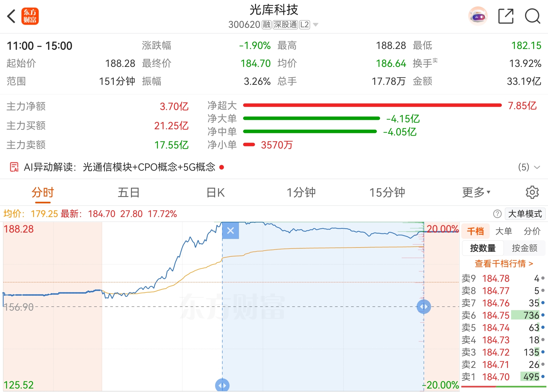Toggle 大单模式 mode
Image resolution: width=548 pixels, height=392 pixels.
[x=525, y=214]
